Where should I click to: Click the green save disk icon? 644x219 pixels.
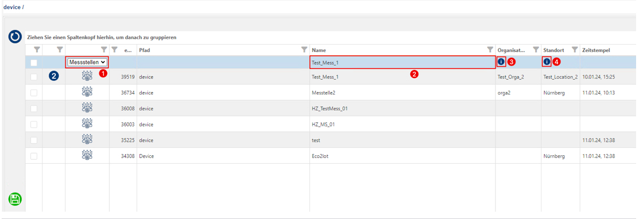tap(15, 200)
